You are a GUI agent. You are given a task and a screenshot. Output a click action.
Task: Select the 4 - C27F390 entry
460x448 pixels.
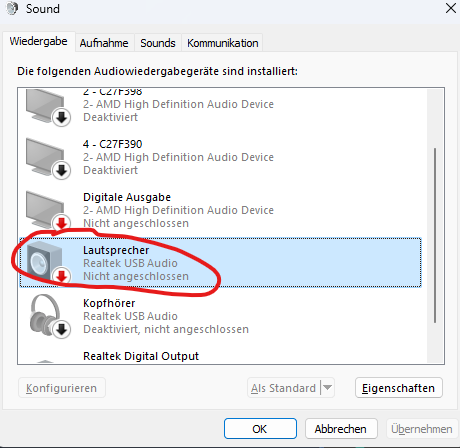(x=220, y=157)
